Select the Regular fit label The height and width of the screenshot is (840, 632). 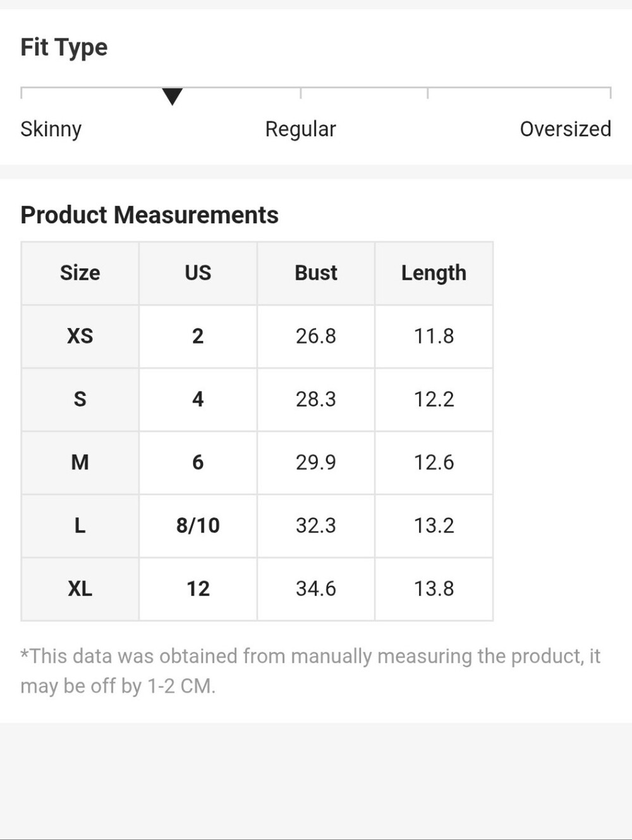(300, 129)
